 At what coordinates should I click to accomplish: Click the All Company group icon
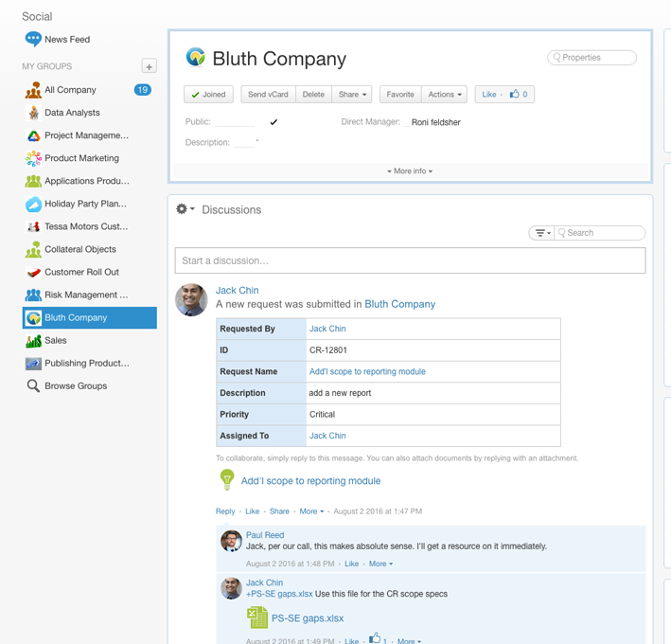pyautogui.click(x=33, y=90)
